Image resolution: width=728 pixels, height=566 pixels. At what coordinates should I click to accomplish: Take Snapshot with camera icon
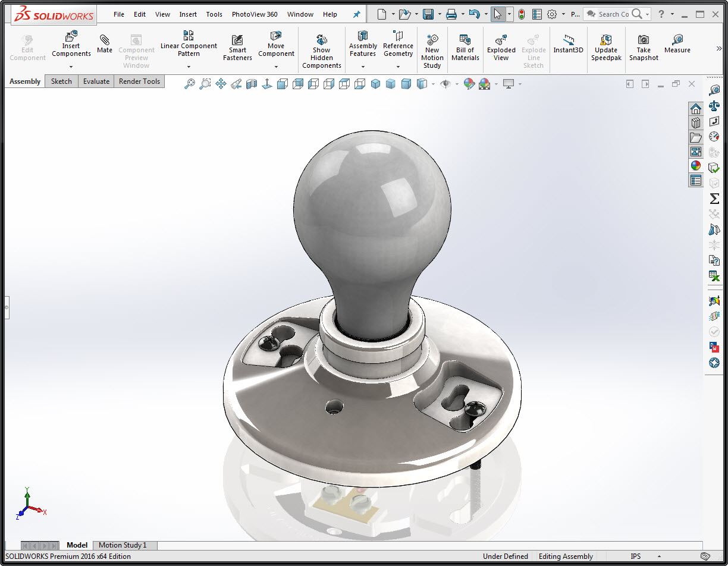pyautogui.click(x=644, y=48)
